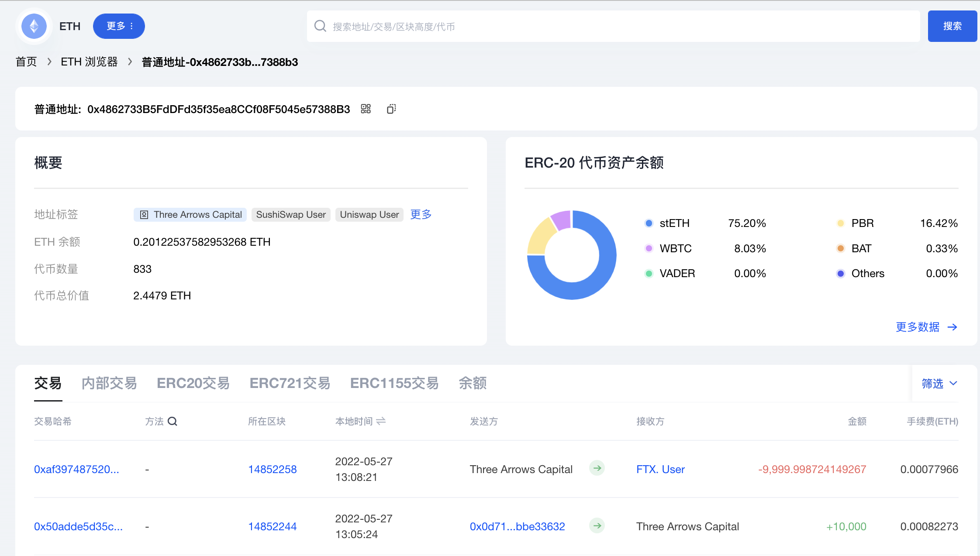The image size is (980, 556).
Task: Click Three Arrows Capital sender in first row
Action: point(521,469)
